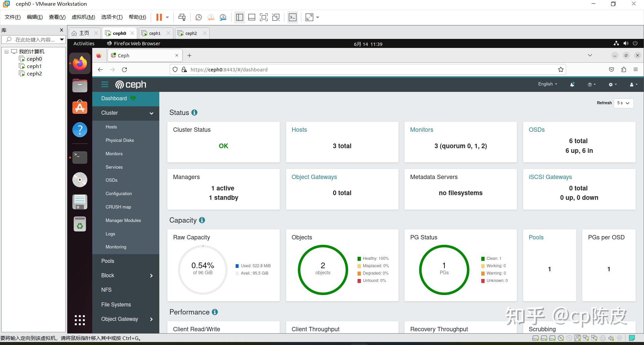
Task: Open the Monitors card link
Action: (421, 130)
